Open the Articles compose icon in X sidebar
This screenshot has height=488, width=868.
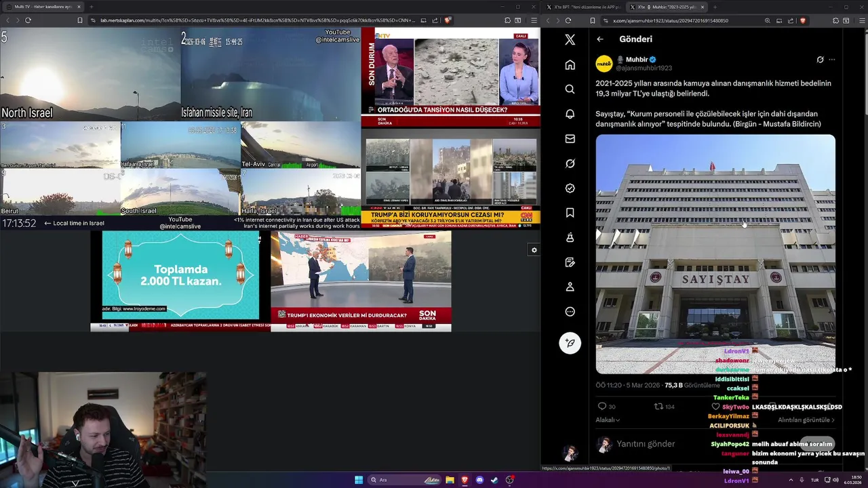tap(570, 262)
